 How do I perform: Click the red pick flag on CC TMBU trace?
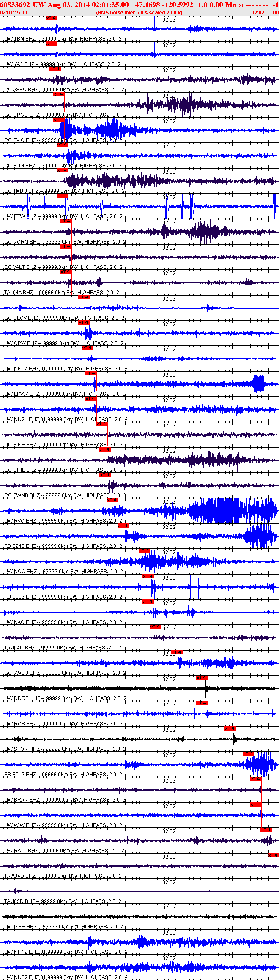[x=62, y=170]
